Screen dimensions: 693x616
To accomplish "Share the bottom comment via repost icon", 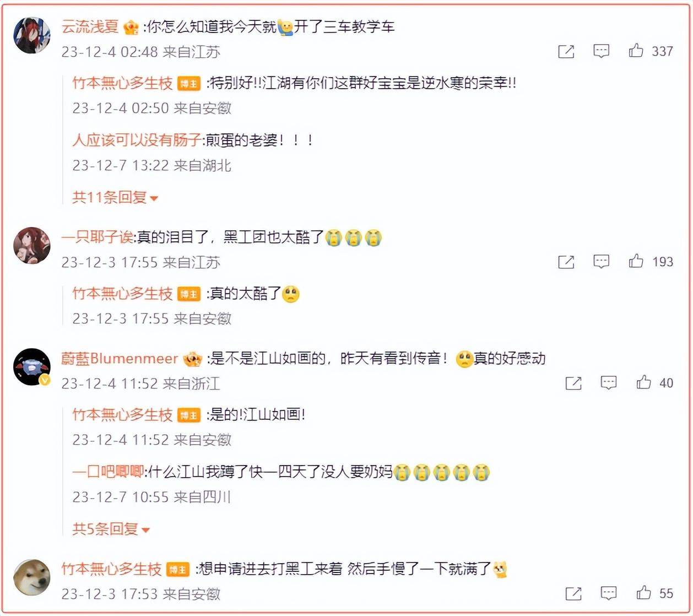I will pos(573,593).
